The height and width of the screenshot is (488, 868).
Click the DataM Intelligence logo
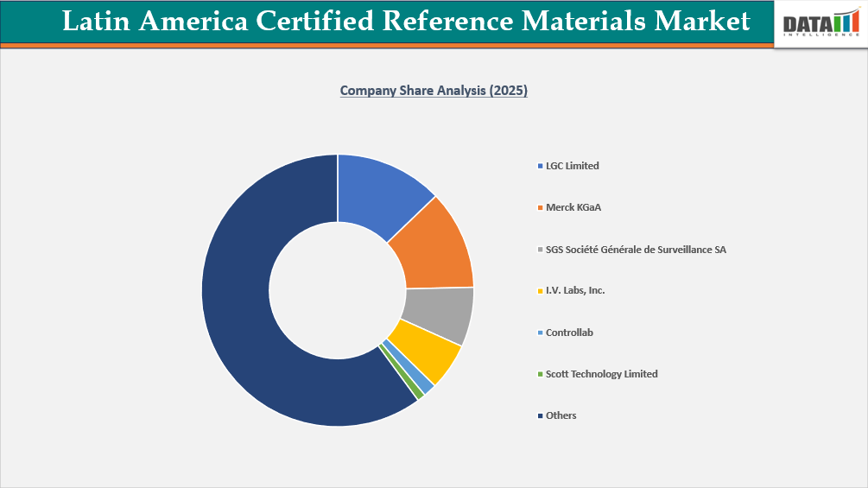pos(821,23)
